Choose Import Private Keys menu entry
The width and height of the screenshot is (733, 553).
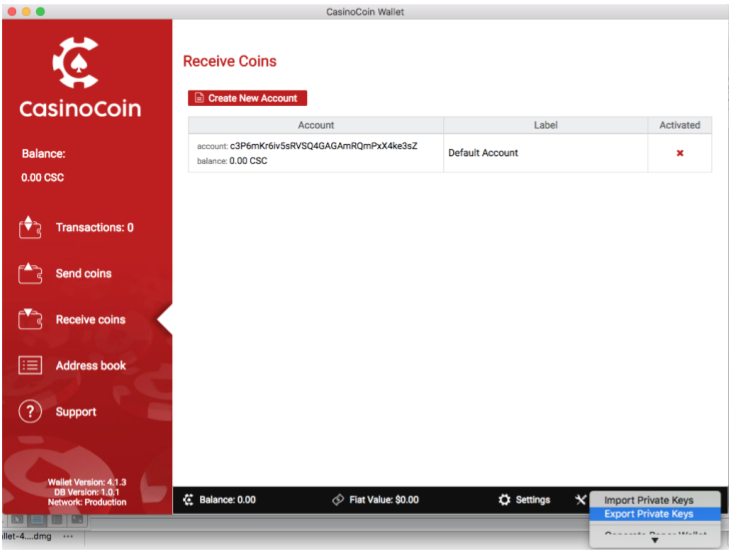coord(654,500)
